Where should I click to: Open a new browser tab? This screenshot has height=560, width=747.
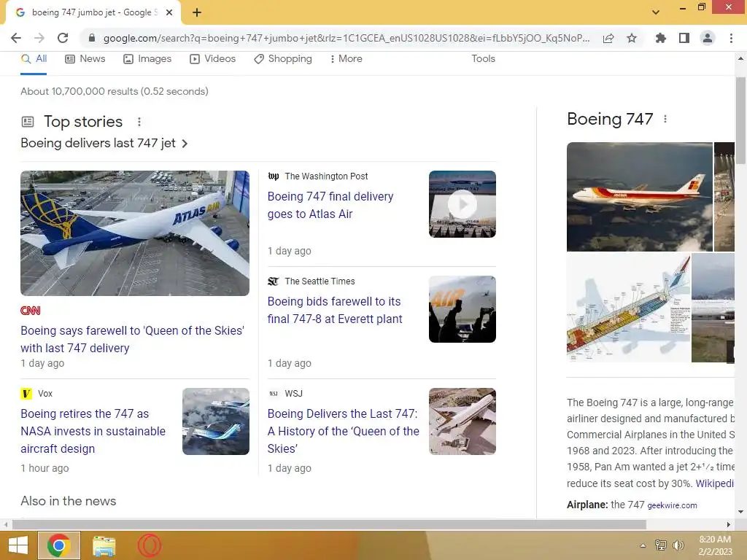click(197, 12)
